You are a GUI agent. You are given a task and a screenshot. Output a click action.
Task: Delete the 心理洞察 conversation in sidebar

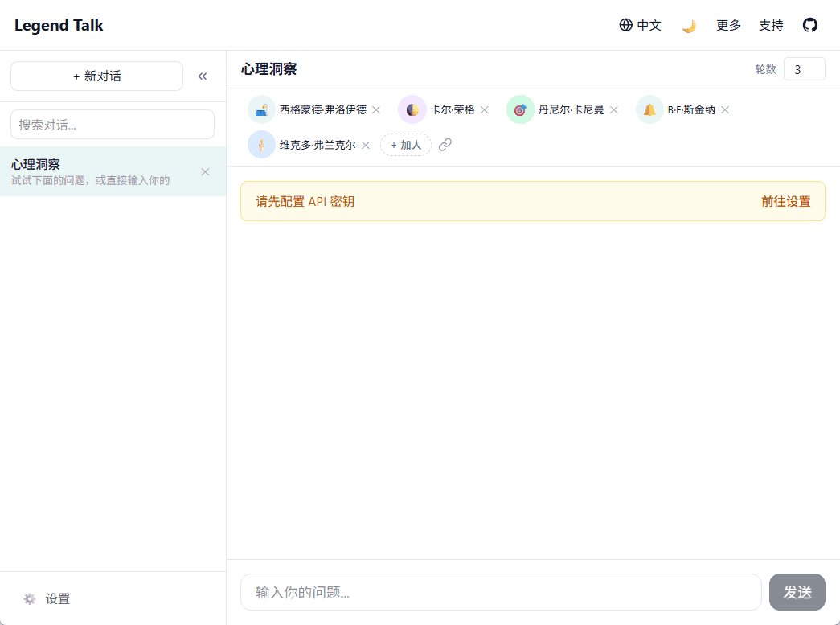pos(205,171)
